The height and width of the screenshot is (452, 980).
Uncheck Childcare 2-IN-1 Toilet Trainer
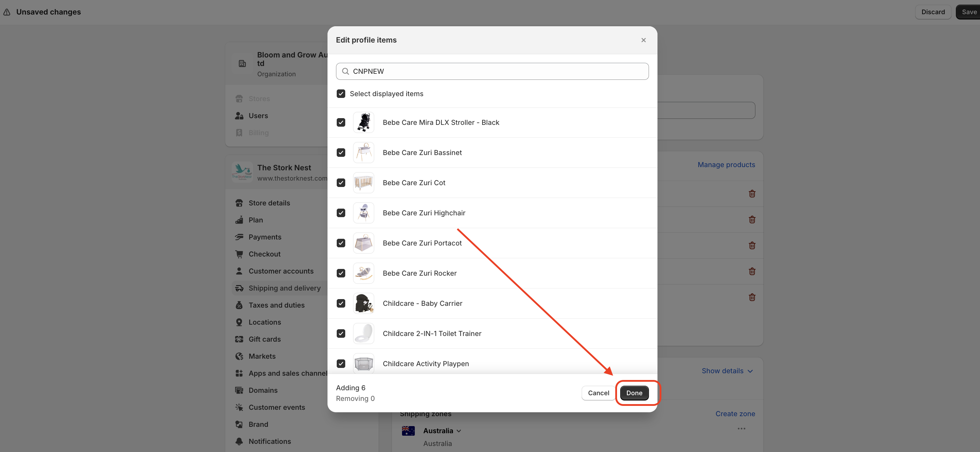[x=341, y=333]
